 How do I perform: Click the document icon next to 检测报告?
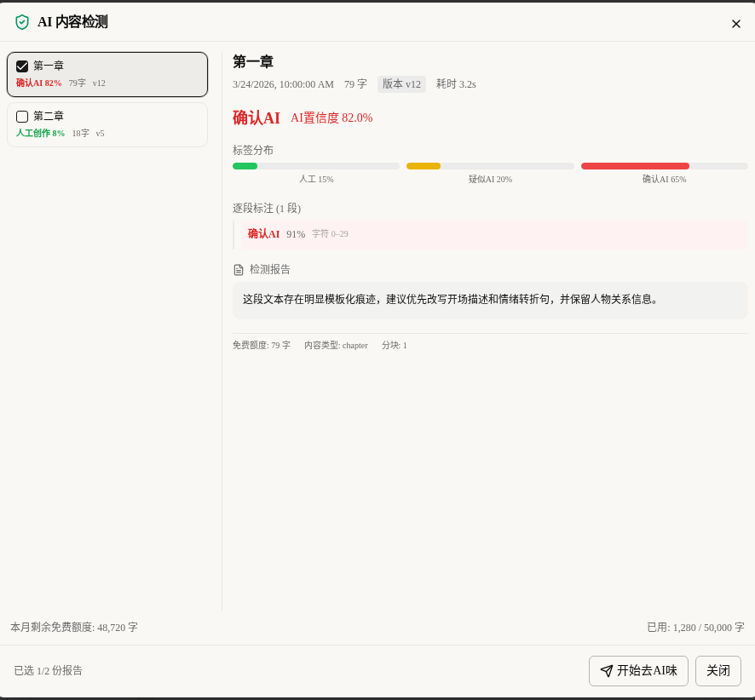click(x=239, y=269)
